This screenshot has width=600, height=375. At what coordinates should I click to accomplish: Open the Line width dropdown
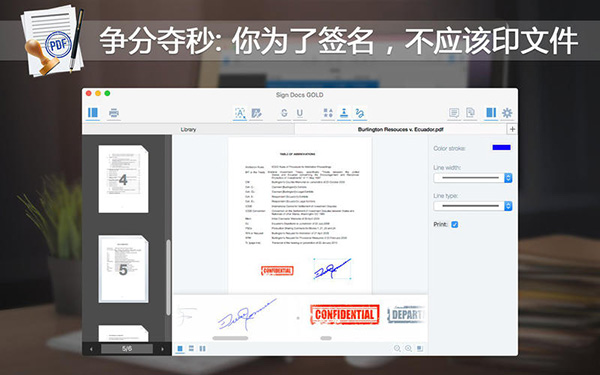[473, 178]
